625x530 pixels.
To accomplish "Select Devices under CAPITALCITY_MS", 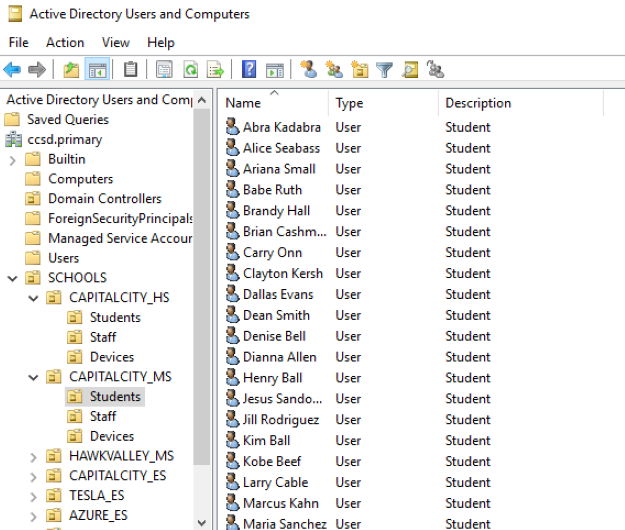I will (x=112, y=436).
